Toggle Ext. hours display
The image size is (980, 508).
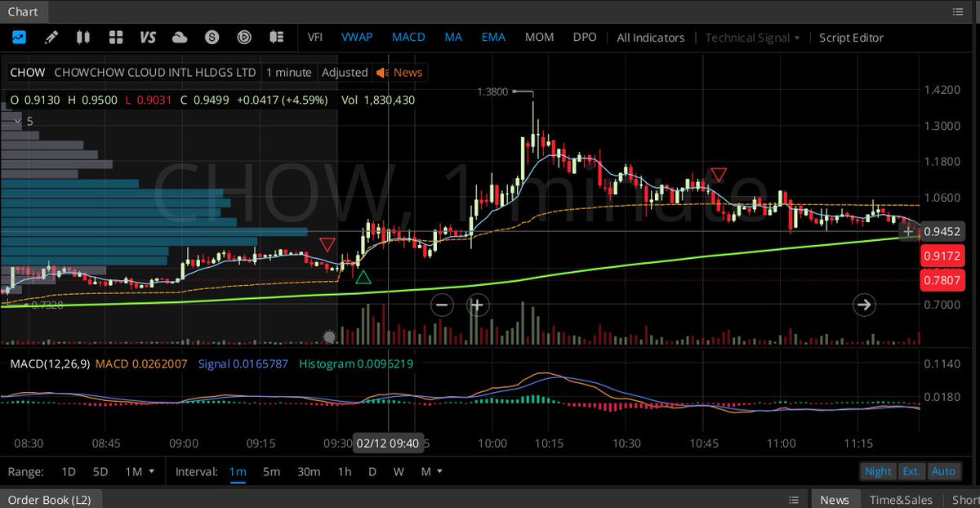tap(911, 471)
